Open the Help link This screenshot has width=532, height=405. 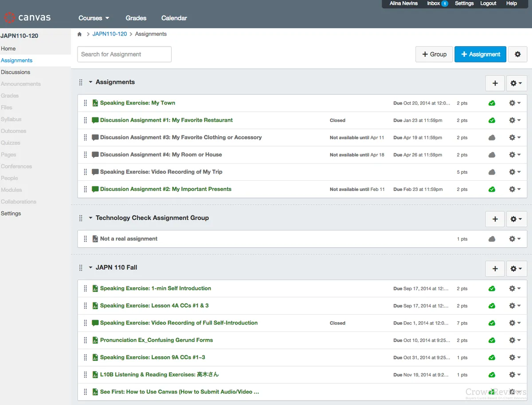[512, 4]
